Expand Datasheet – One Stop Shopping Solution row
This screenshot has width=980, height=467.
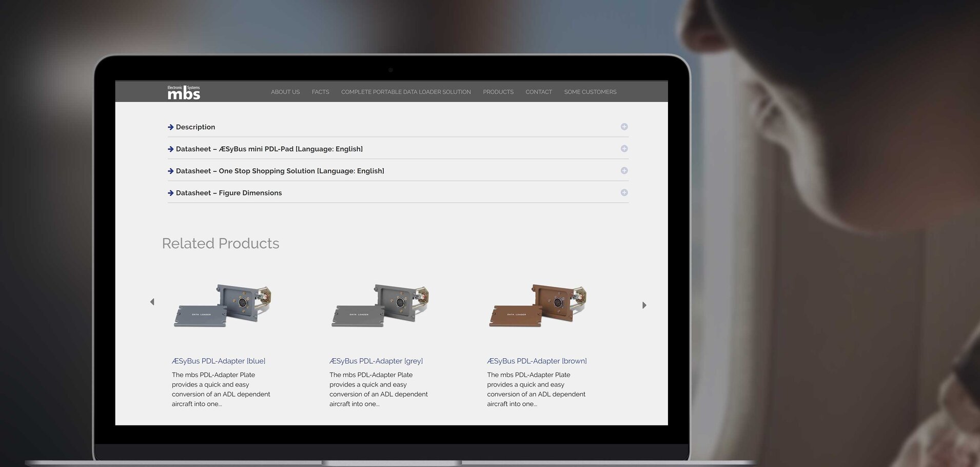coord(280,171)
